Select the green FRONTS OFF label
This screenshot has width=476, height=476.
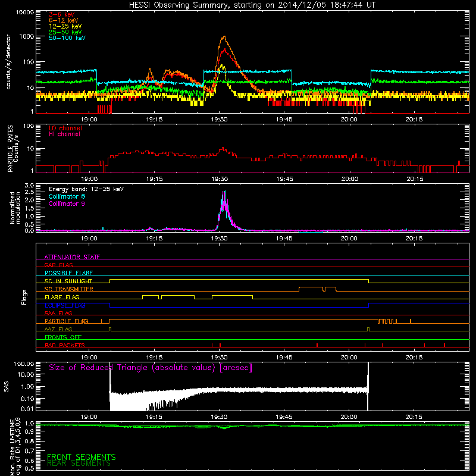tap(63, 337)
